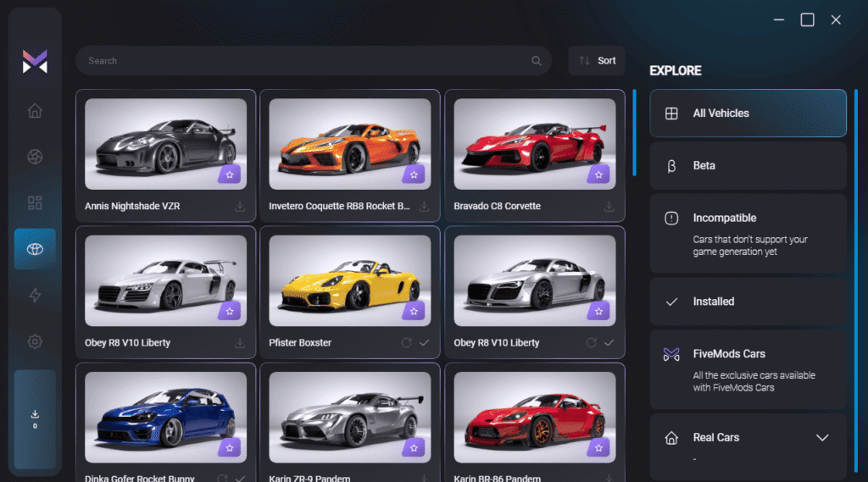The height and width of the screenshot is (482, 868).
Task: Show Incompatible cars category
Action: pyautogui.click(x=748, y=234)
